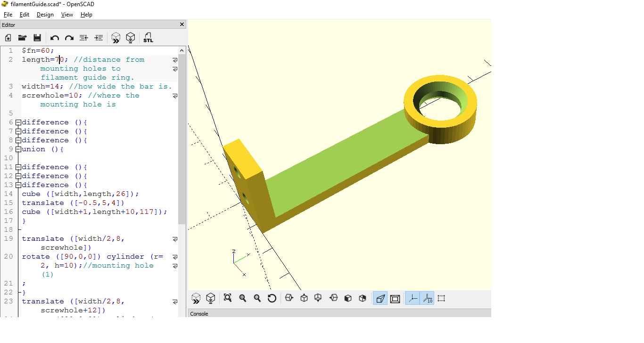
Task: Collapse the union block on line 9
Action: 18,149
